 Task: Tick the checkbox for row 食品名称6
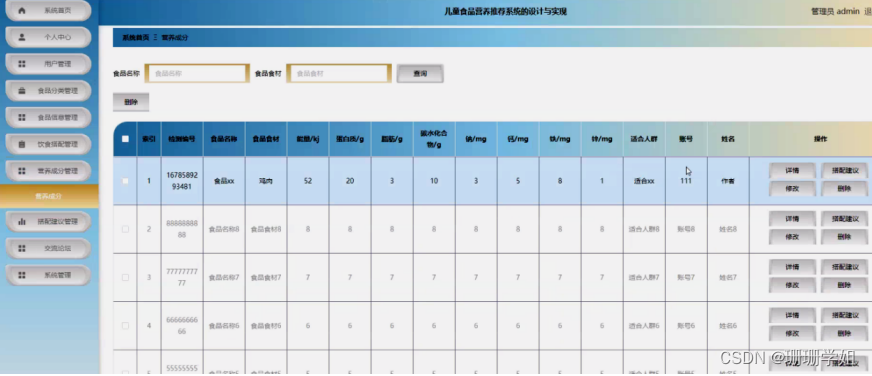[125, 325]
